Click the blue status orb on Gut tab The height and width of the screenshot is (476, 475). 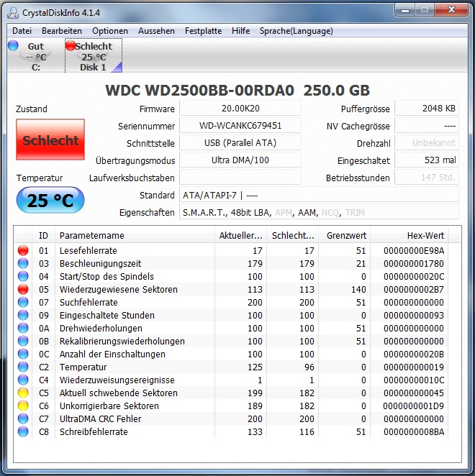(x=14, y=45)
